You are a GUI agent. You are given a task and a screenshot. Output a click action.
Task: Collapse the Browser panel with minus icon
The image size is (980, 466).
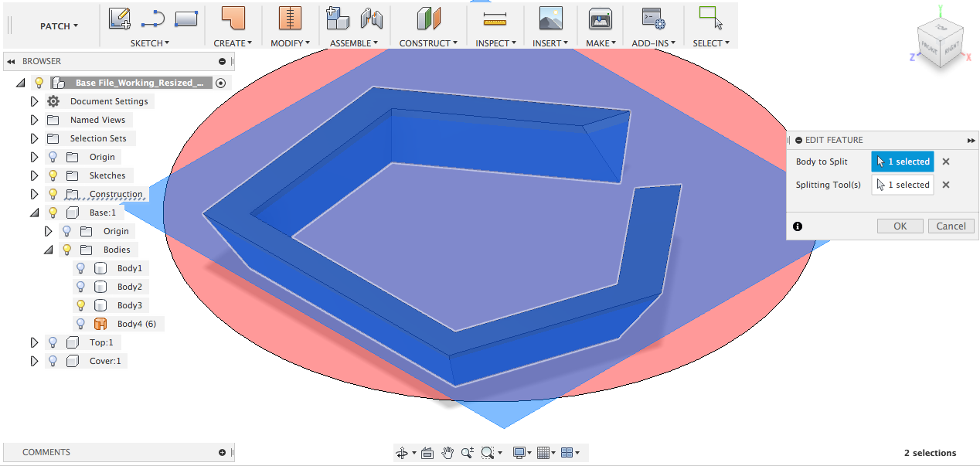tap(223, 61)
